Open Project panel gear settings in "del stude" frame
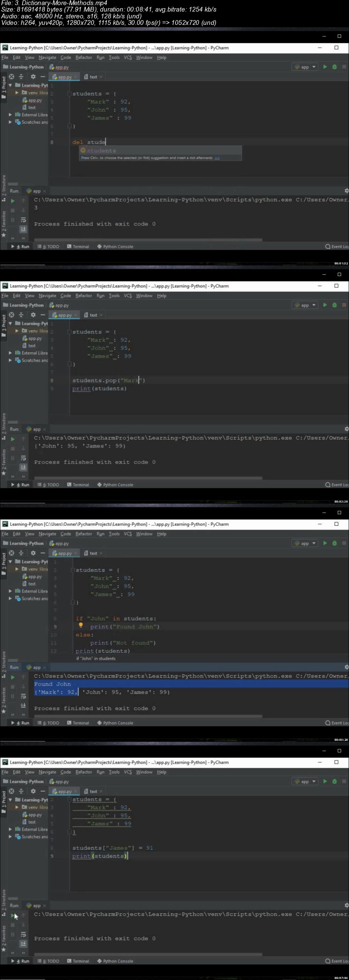The height and width of the screenshot is (980, 349). (x=33, y=76)
